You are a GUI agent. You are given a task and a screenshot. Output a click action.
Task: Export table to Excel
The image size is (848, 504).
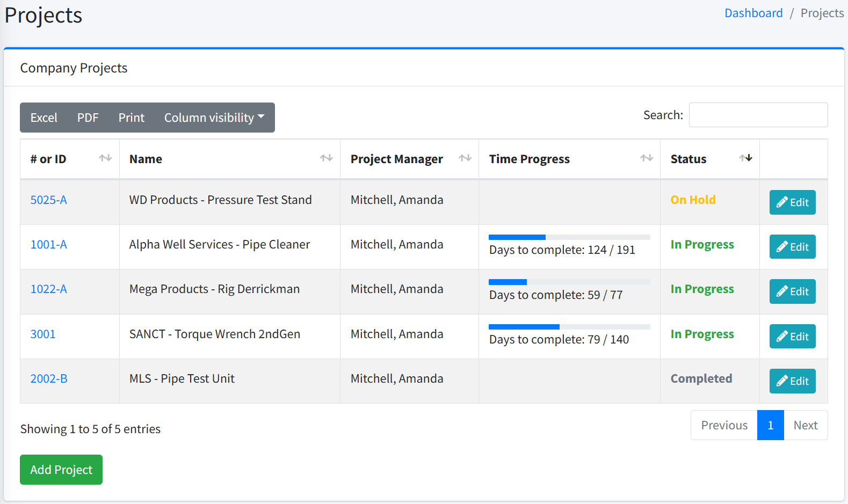pos(44,118)
